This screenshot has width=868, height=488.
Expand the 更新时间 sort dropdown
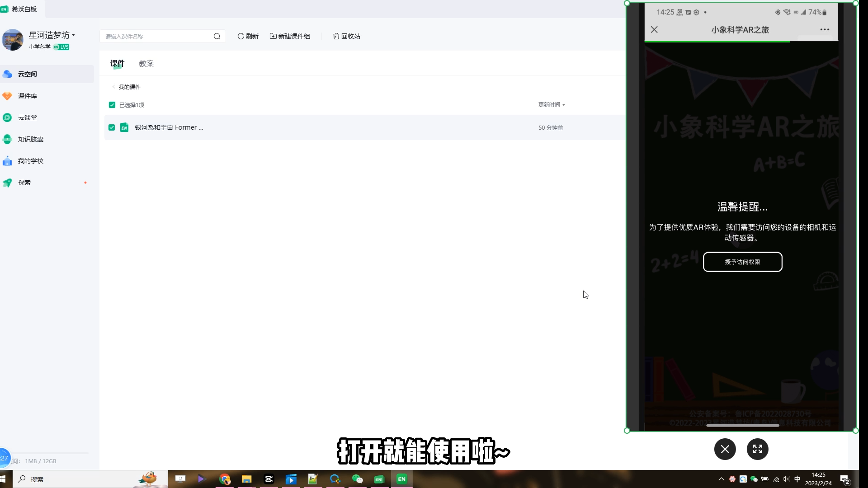click(x=552, y=105)
